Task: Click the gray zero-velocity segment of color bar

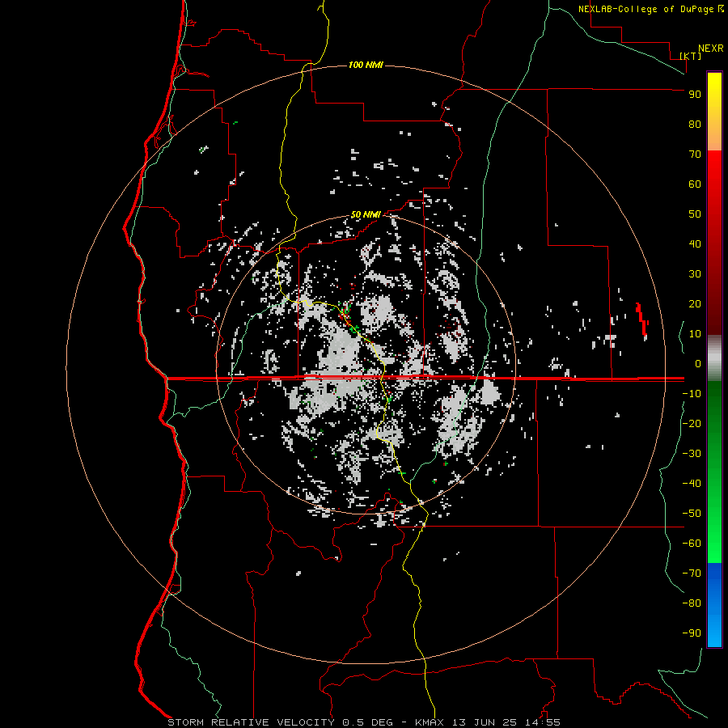Action: pos(714,360)
